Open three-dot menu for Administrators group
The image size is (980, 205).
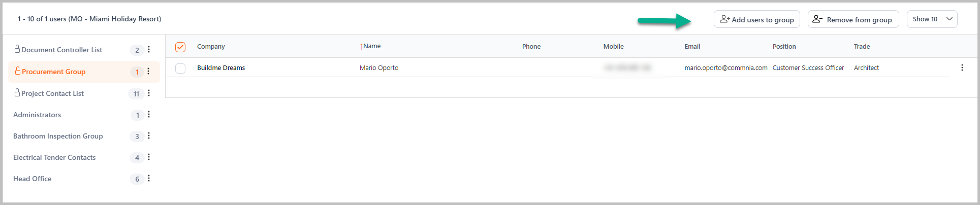point(149,115)
